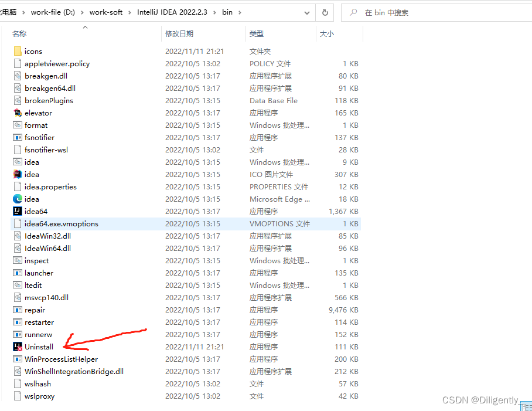Click the 566 KB size cell

tap(346, 298)
